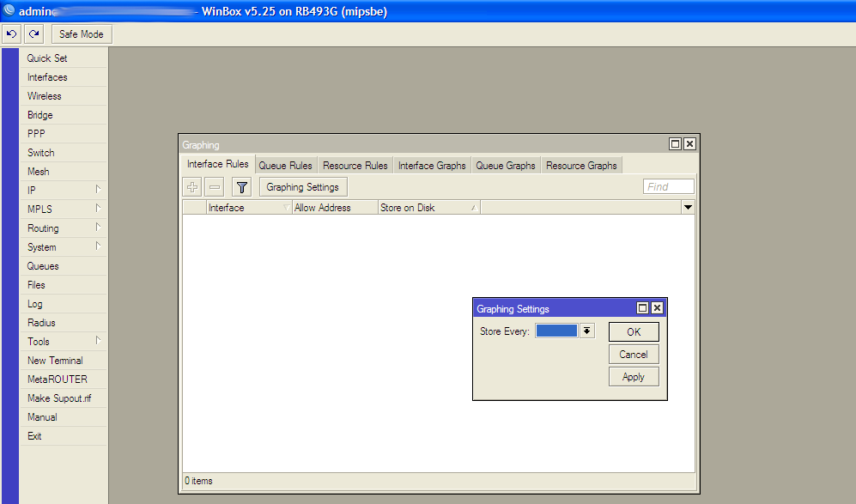Close the Graphing window
The width and height of the screenshot is (856, 504).
click(x=690, y=143)
